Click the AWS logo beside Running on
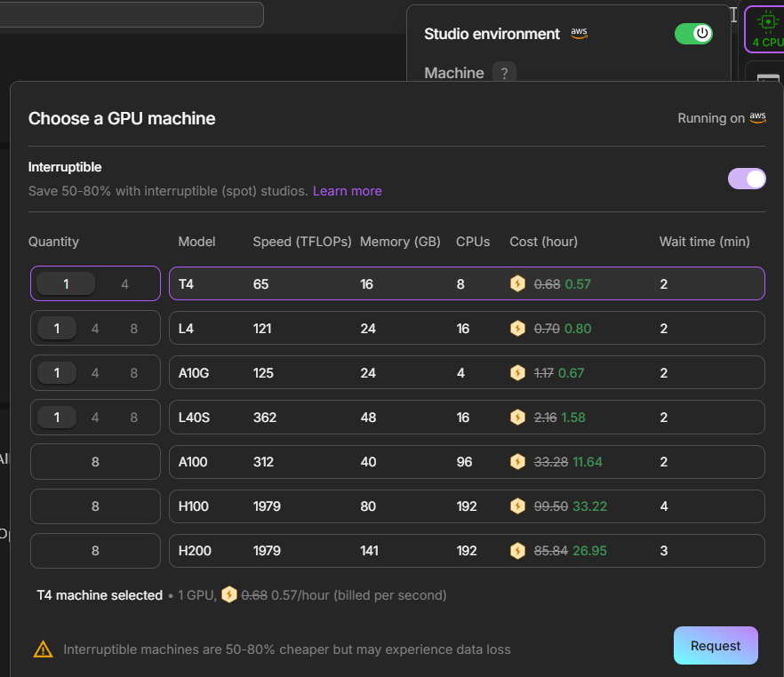 point(757,118)
